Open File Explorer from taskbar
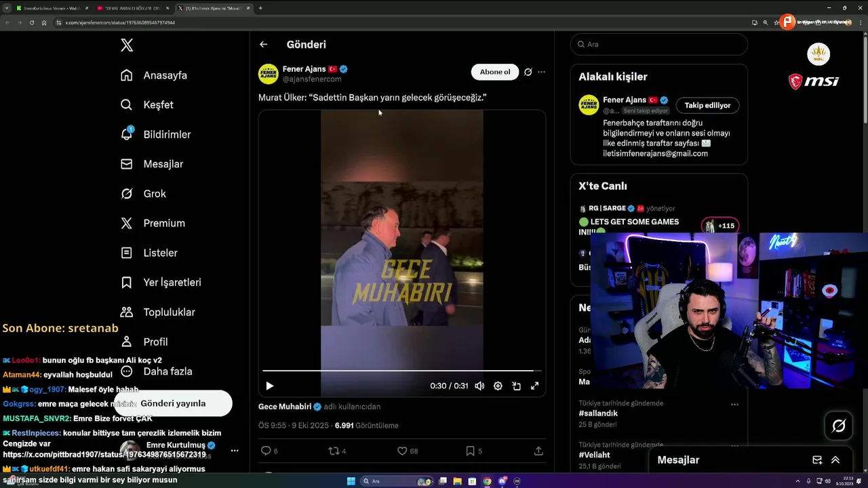 458,481
